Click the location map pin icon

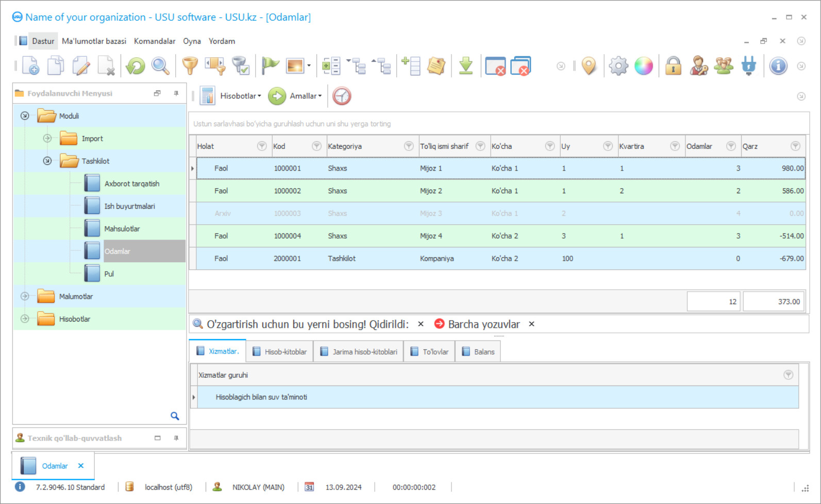click(x=589, y=66)
